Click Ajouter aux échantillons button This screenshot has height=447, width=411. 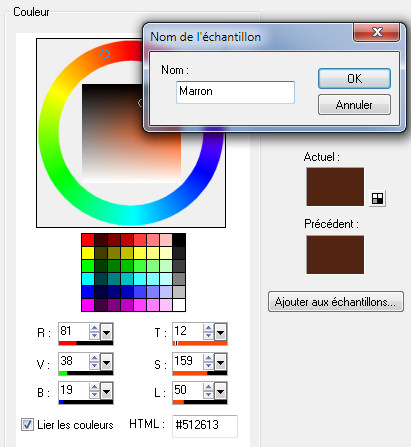tap(336, 302)
